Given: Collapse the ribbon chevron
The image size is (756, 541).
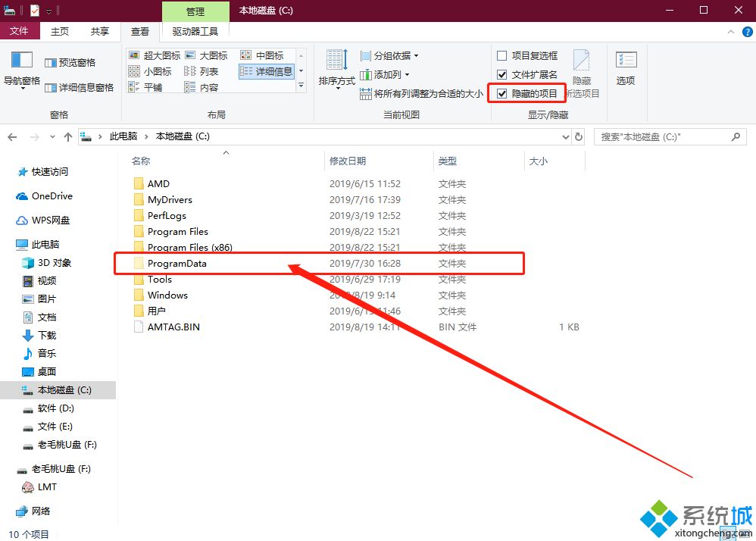Looking at the screenshot, I should point(731,32).
